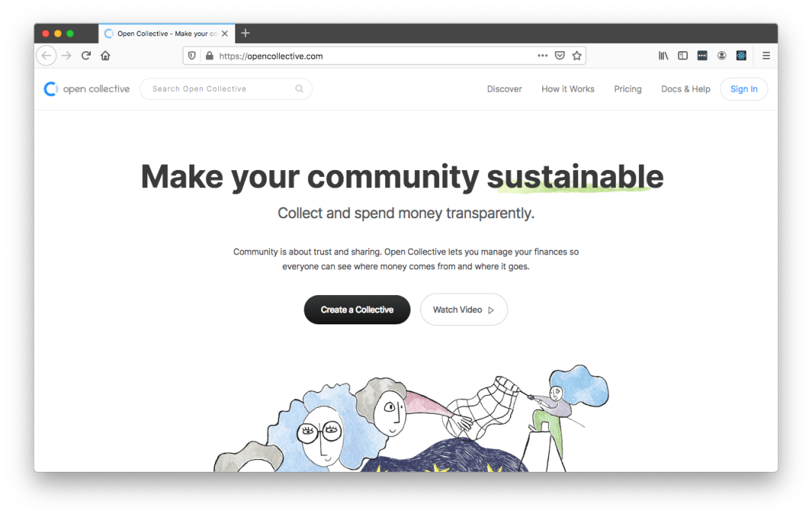Play the Watch Video button
812x517 pixels.
[x=463, y=309]
